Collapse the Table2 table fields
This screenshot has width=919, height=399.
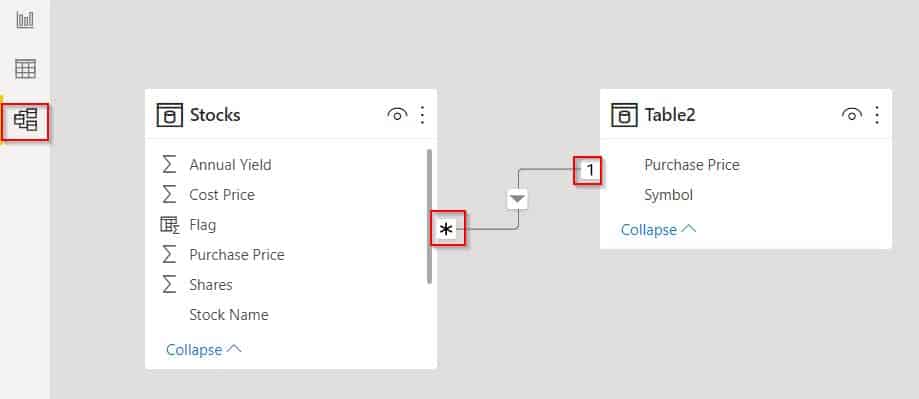click(x=658, y=230)
